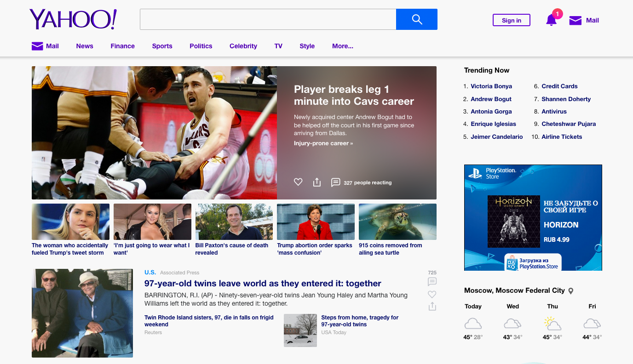Screen dimensions: 633x364
Task: Open the sea turtle coins story thumbnail
Action: [x=397, y=222]
